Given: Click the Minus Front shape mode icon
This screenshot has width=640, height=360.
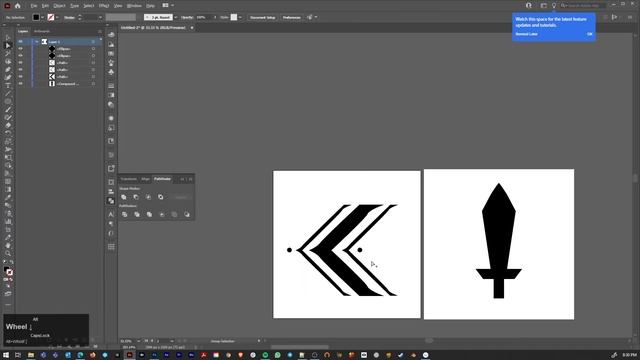Looking at the screenshot, I should [x=136, y=197].
